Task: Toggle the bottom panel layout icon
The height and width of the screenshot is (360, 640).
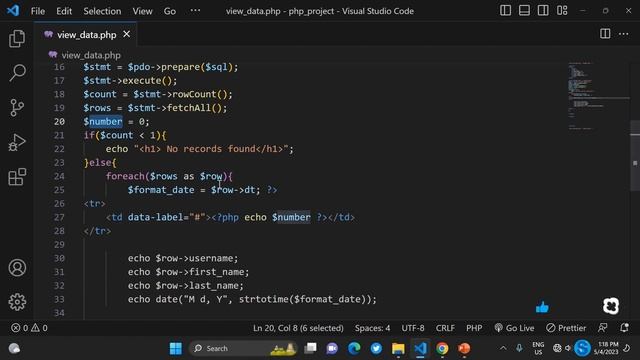Action: [x=524, y=11]
